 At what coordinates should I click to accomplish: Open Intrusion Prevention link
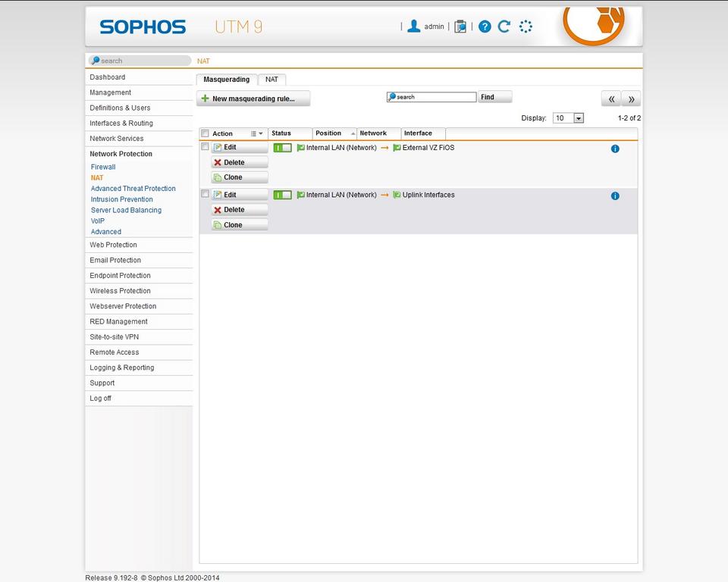(x=121, y=199)
